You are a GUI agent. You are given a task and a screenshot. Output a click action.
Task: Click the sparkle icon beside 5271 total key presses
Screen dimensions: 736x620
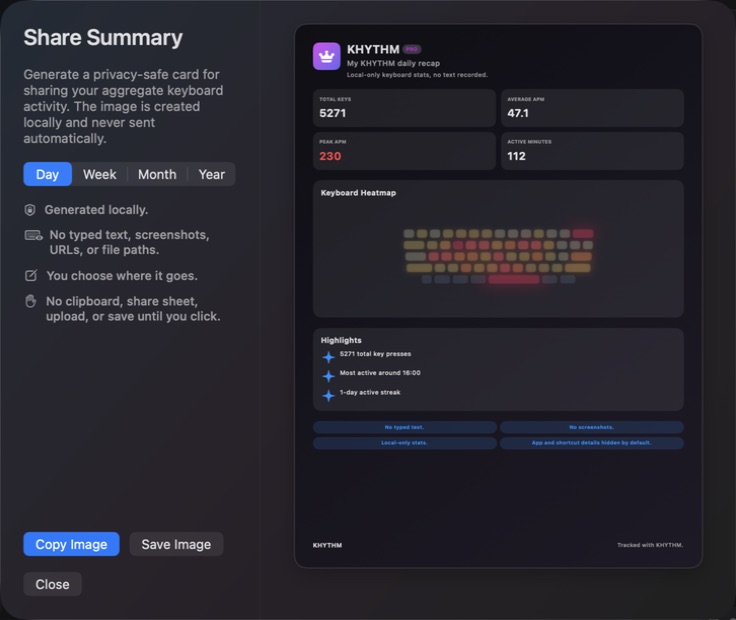coord(329,357)
